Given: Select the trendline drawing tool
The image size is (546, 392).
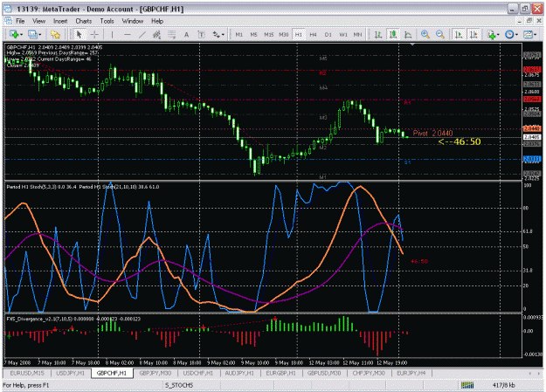Looking at the screenshot, I should 142,34.
